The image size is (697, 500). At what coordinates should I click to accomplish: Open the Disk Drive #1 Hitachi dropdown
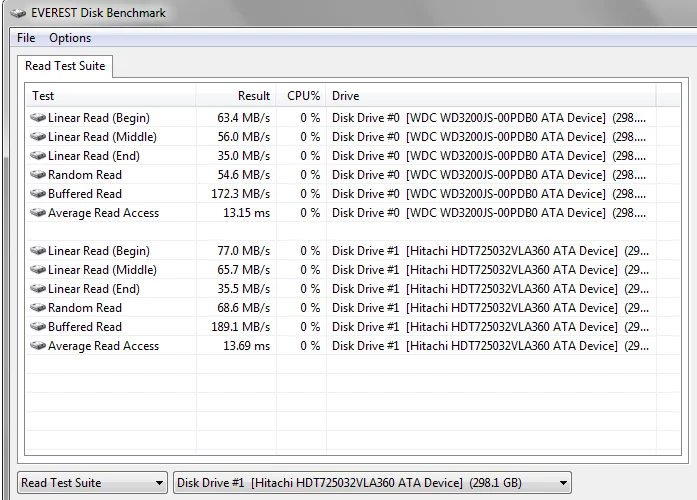pos(372,483)
